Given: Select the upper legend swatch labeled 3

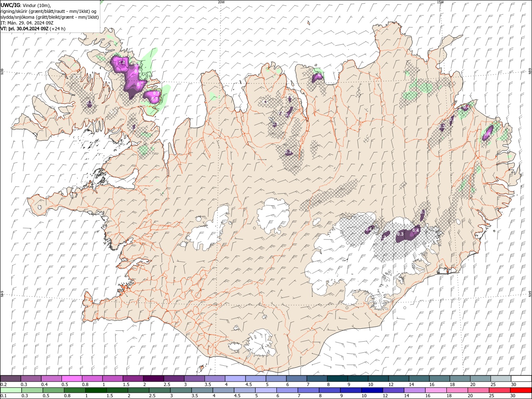Looking at the screenshot, I should click(x=194, y=379).
